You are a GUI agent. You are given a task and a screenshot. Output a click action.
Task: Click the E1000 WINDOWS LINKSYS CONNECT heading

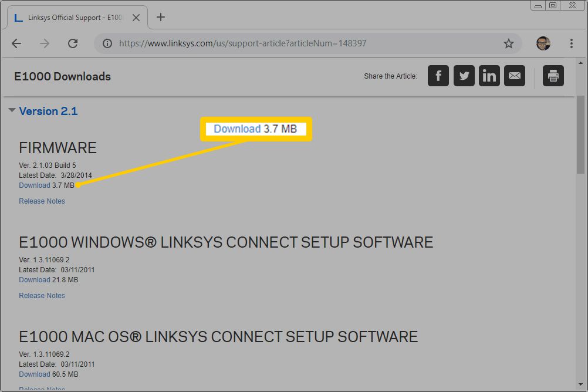[226, 242]
